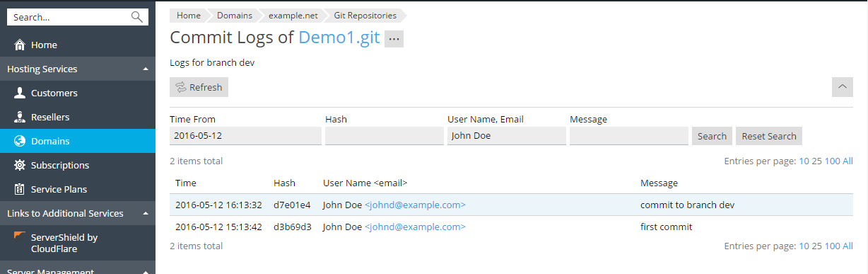Click the search magnifier icon
The height and width of the screenshot is (274, 868).
[137, 17]
